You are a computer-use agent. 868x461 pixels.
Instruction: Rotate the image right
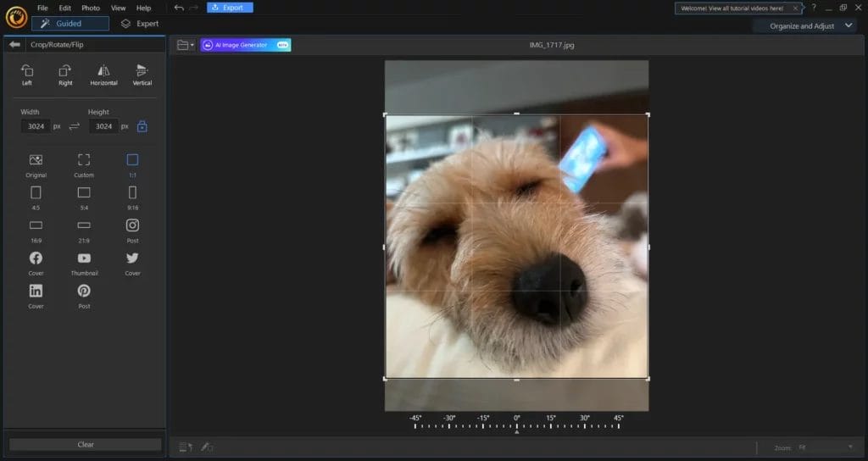65,75
